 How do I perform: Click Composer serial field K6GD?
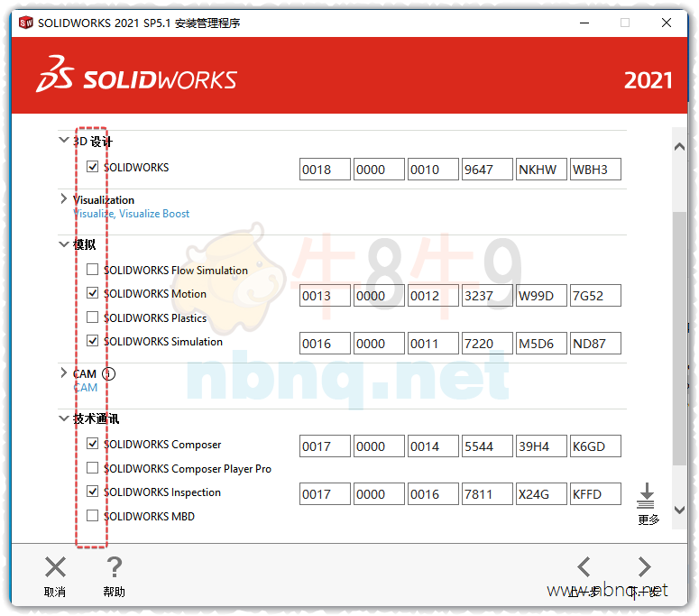[595, 446]
